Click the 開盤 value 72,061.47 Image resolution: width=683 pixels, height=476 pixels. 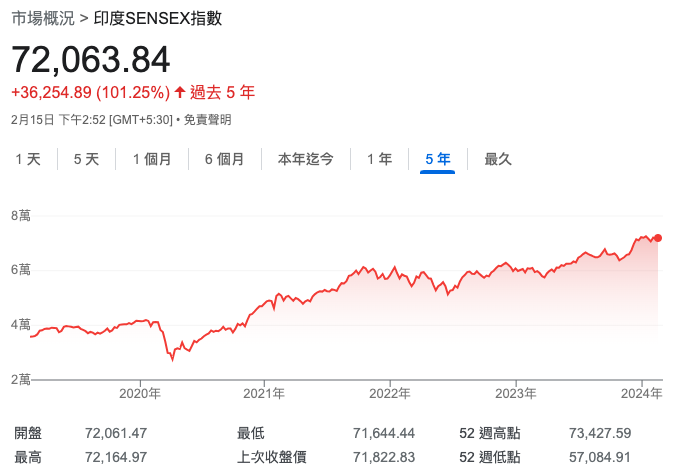tap(116, 433)
